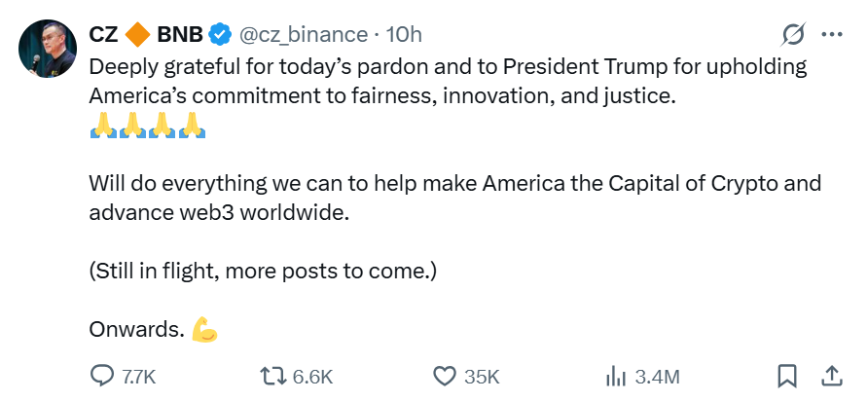Open the post via the 10h timestamp
Image resolution: width=868 pixels, height=401 pixels.
(x=404, y=35)
